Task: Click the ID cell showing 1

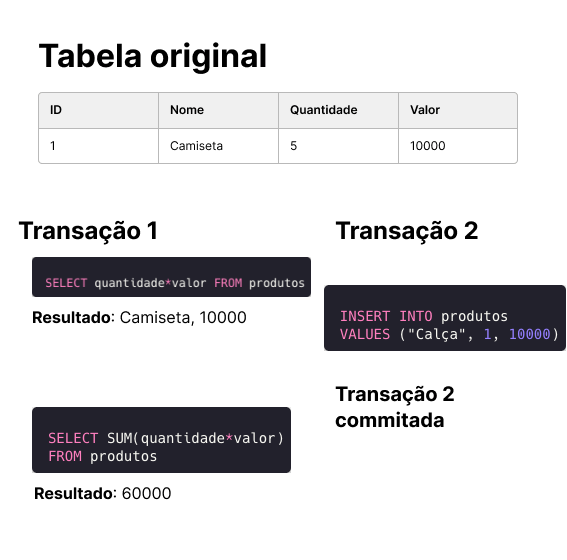Action: click(98, 146)
